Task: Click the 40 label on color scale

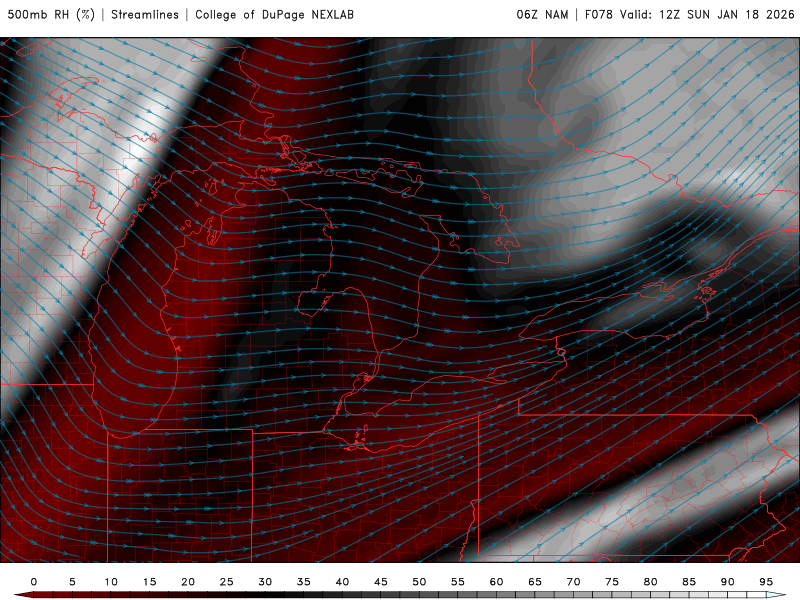Action: click(342, 582)
